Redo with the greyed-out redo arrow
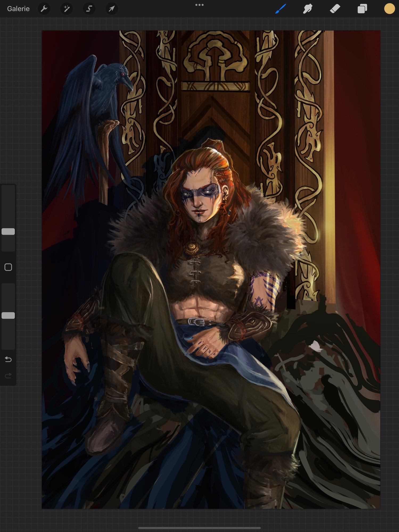Screen dimensions: 399x532 click(8, 376)
